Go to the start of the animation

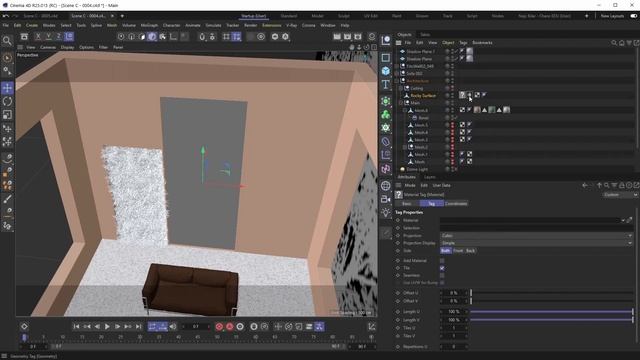coord(76,327)
